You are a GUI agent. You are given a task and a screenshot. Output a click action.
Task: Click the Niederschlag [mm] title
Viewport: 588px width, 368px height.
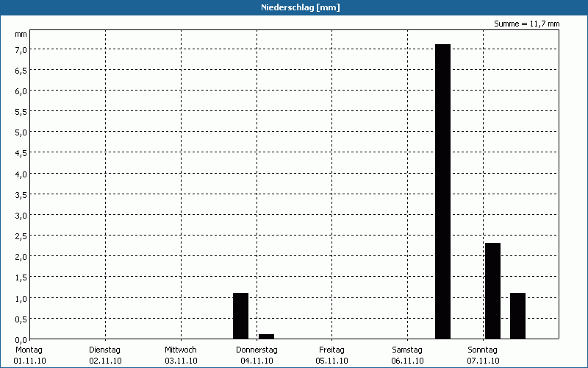[x=301, y=7]
